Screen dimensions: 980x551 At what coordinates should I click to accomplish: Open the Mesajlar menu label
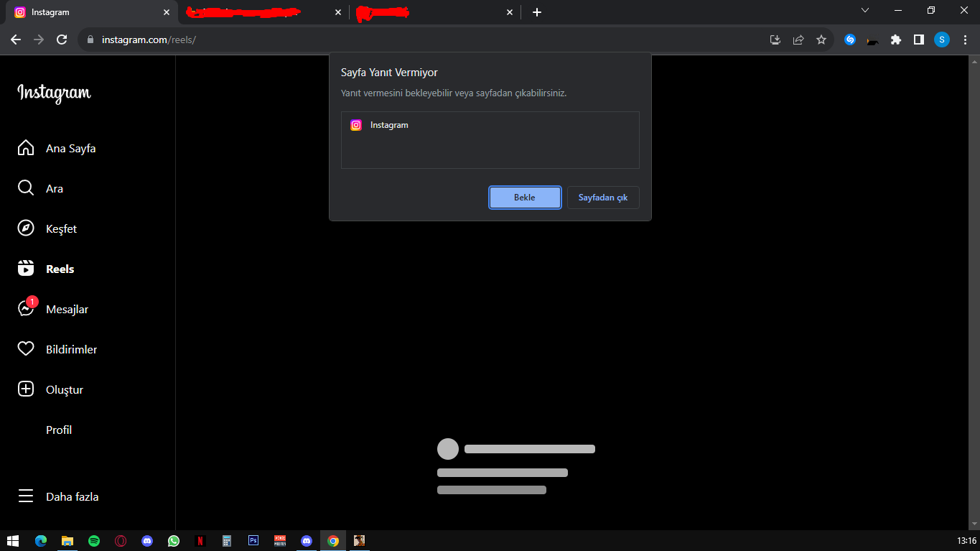tap(67, 310)
